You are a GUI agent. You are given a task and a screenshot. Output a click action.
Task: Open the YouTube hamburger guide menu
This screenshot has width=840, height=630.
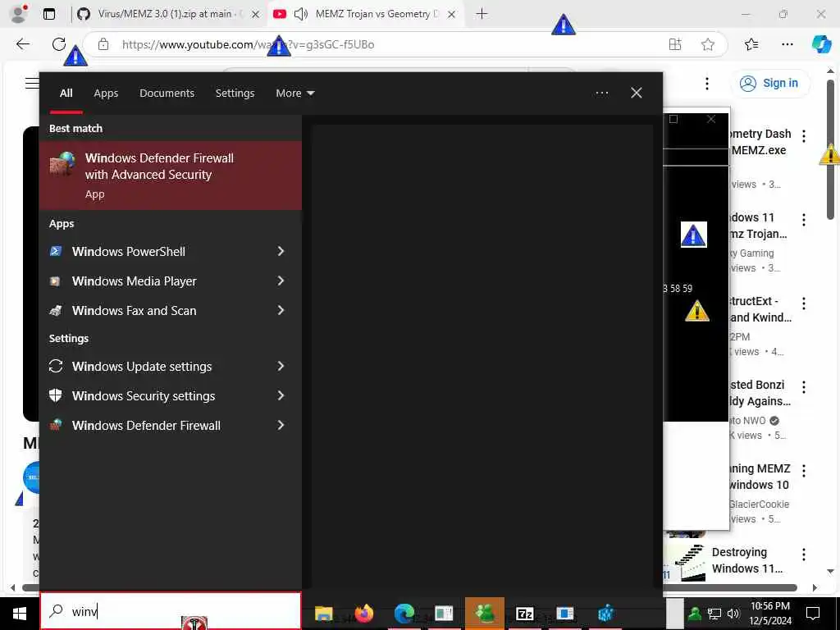point(32,83)
